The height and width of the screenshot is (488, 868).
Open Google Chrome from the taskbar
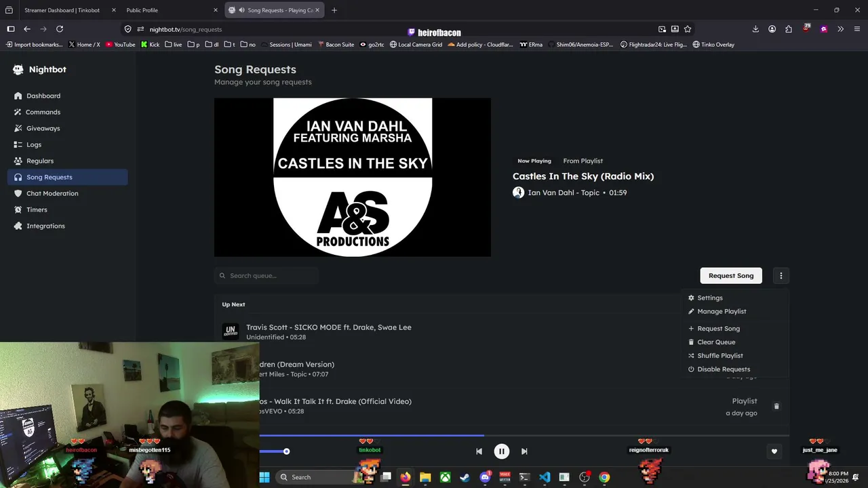pos(604,477)
